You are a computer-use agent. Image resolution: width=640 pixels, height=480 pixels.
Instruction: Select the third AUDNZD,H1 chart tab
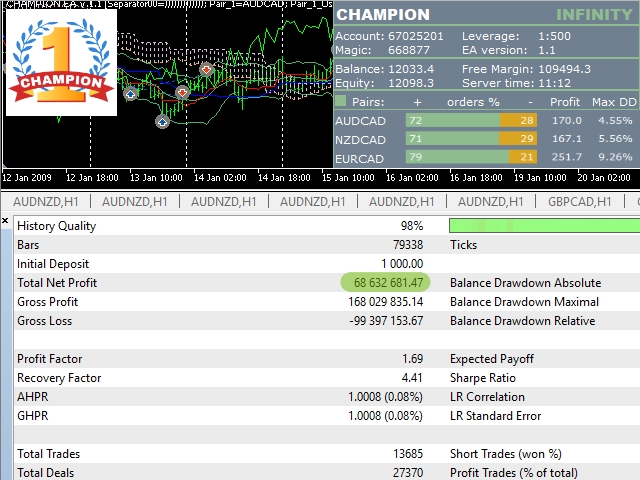[224, 202]
